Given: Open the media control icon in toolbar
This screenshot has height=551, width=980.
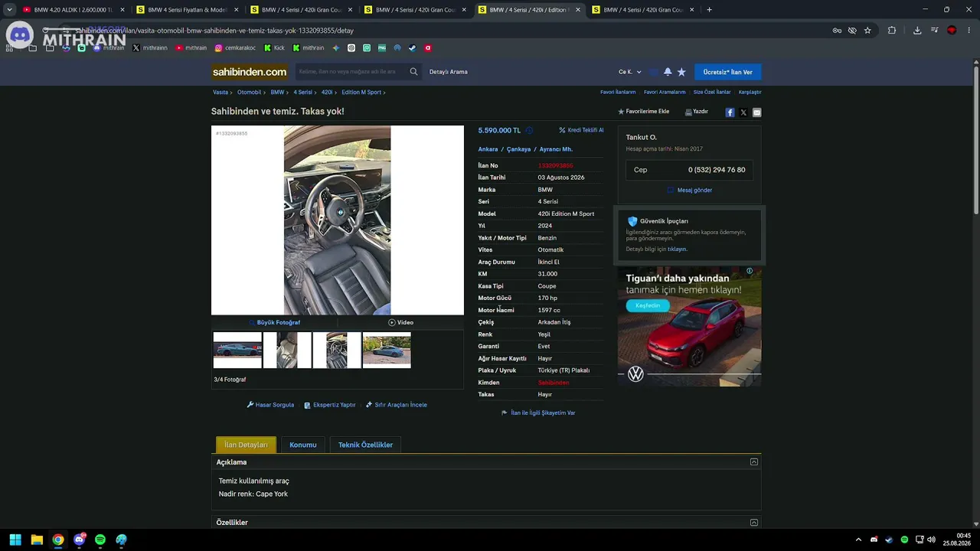Looking at the screenshot, I should tap(935, 31).
